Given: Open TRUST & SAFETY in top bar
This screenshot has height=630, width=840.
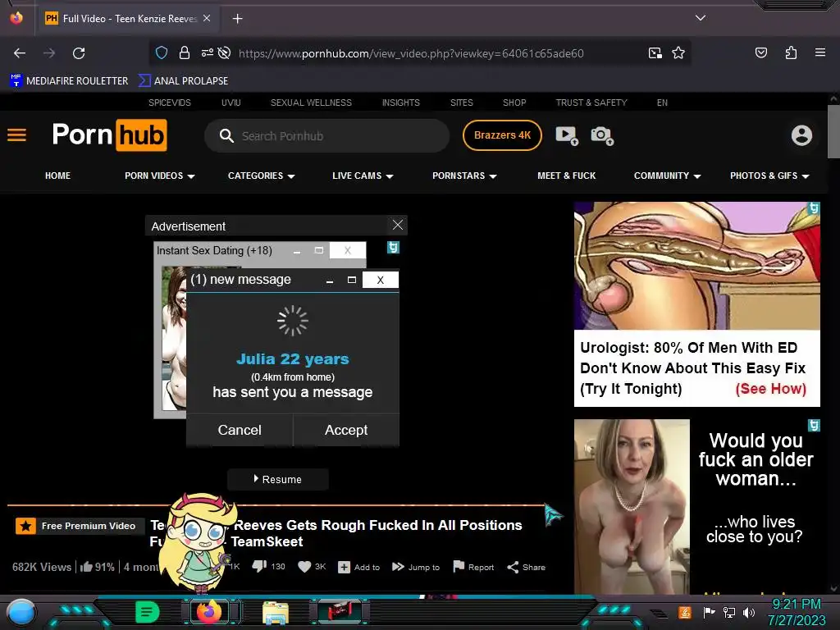Looking at the screenshot, I should point(591,103).
